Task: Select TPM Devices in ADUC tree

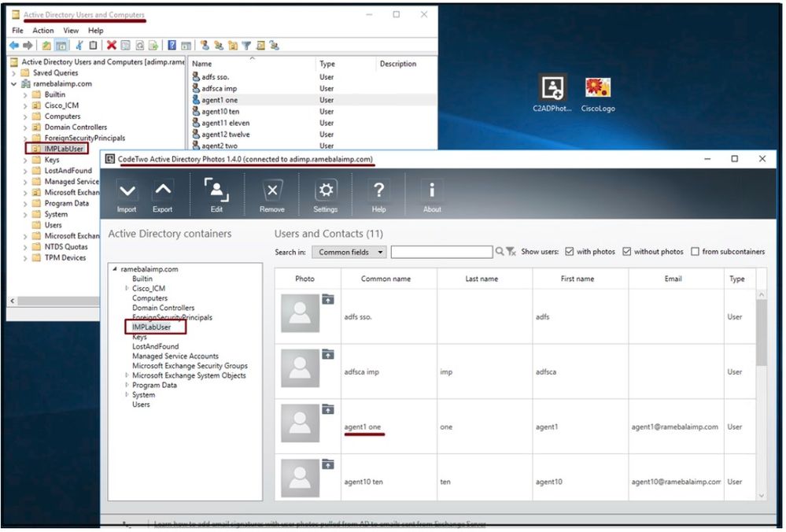Action: pos(65,257)
